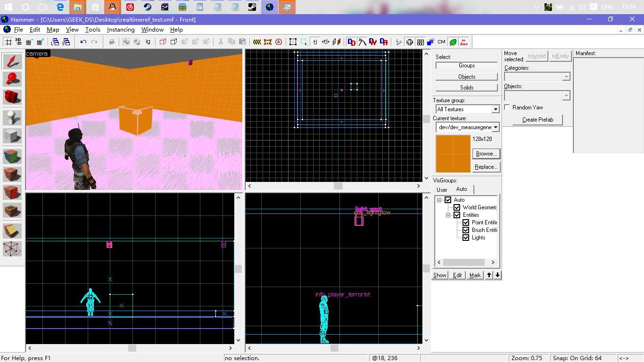Image resolution: width=644 pixels, height=362 pixels.
Task: Select the Entity lightbulb tool
Action: (13, 117)
